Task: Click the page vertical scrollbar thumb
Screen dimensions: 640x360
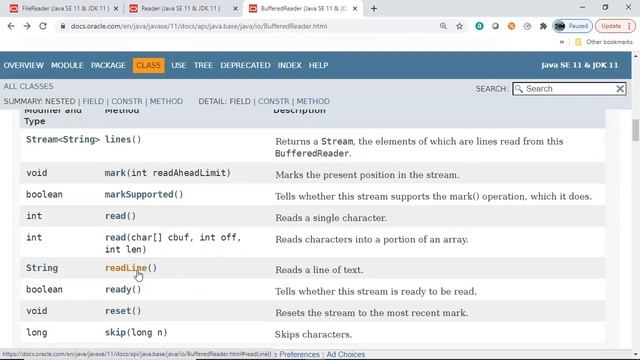Action: click(x=636, y=130)
